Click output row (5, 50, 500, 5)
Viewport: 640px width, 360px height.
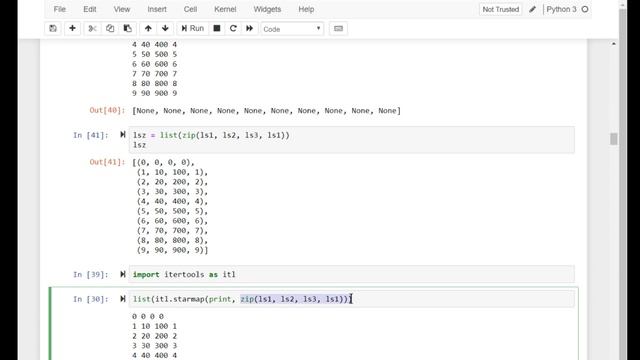tap(172, 211)
